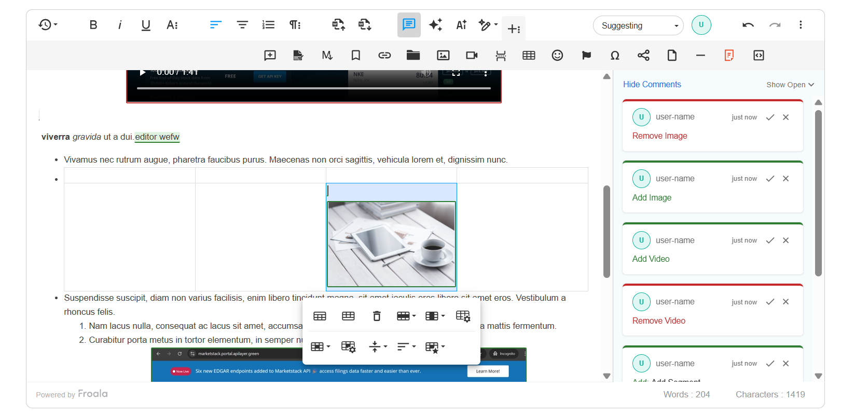This screenshot has height=414, width=868.
Task: Insert an ordered list
Action: click(268, 25)
